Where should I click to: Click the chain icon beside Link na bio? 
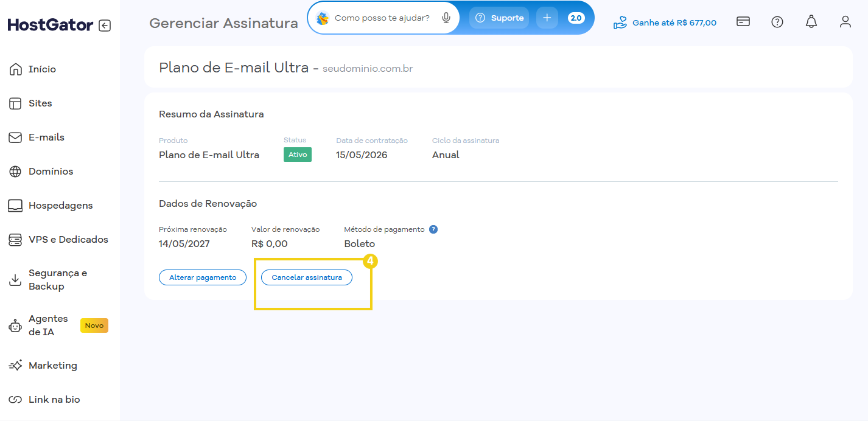15,400
